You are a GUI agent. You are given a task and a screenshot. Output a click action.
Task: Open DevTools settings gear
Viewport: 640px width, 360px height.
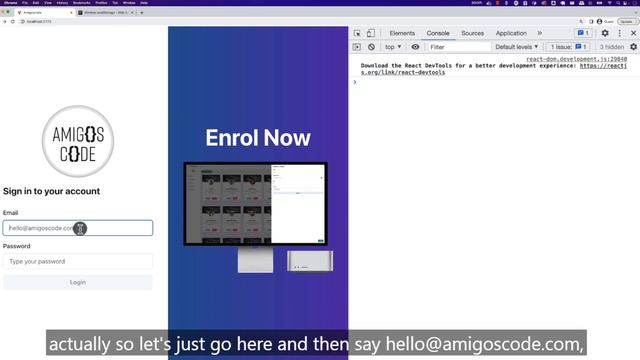tap(605, 33)
